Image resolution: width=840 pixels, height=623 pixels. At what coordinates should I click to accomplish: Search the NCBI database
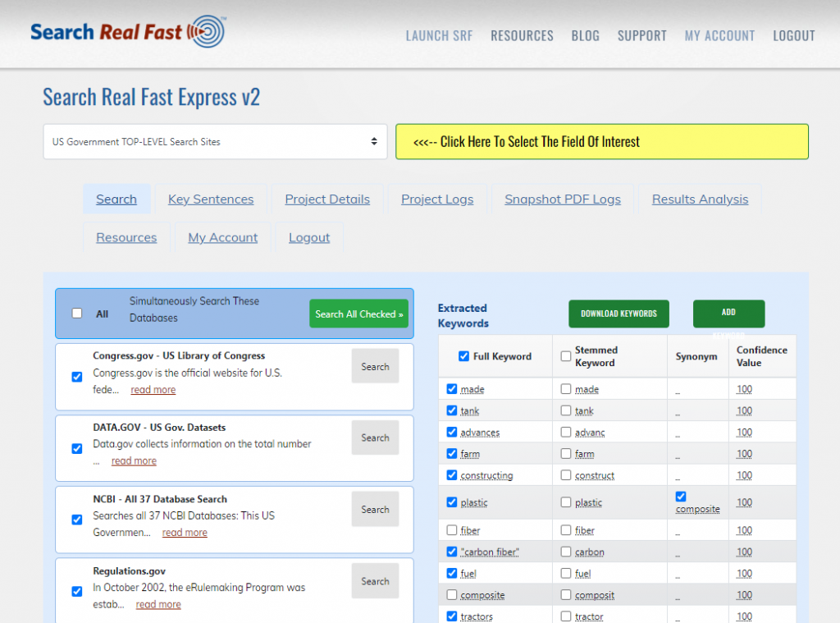375,510
